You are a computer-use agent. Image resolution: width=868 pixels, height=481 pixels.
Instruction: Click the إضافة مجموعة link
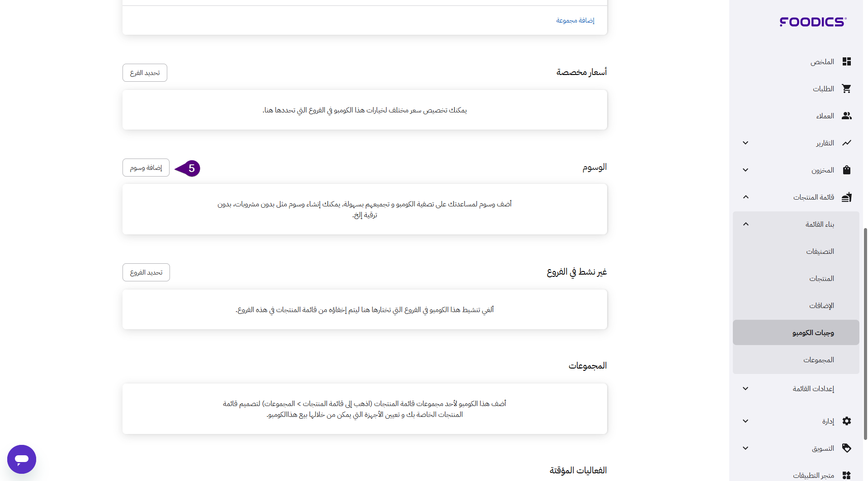coord(575,20)
